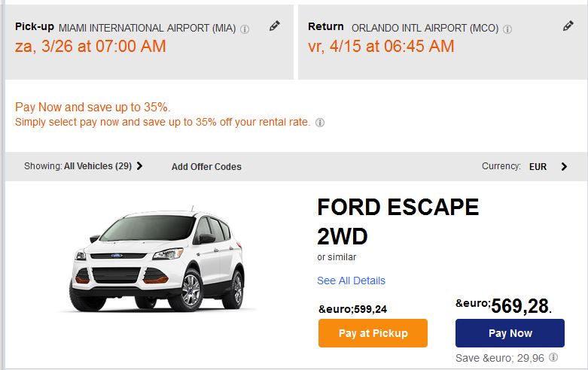Edit return details with pencil icon
Image resolution: width=588 pixels, height=370 pixels.
point(568,26)
